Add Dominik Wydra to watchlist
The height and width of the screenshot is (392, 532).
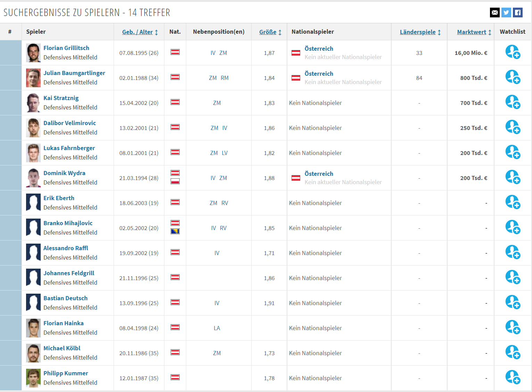click(513, 177)
